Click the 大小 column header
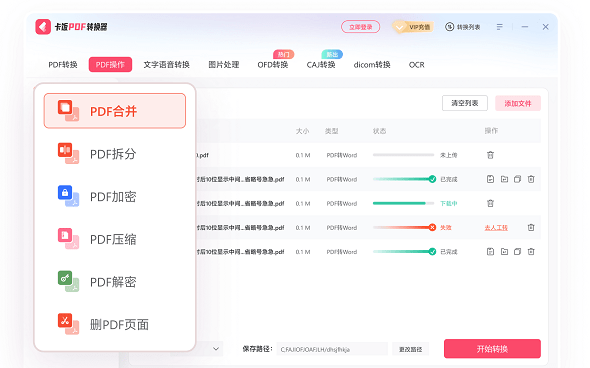This screenshot has height=368, width=590. (302, 131)
